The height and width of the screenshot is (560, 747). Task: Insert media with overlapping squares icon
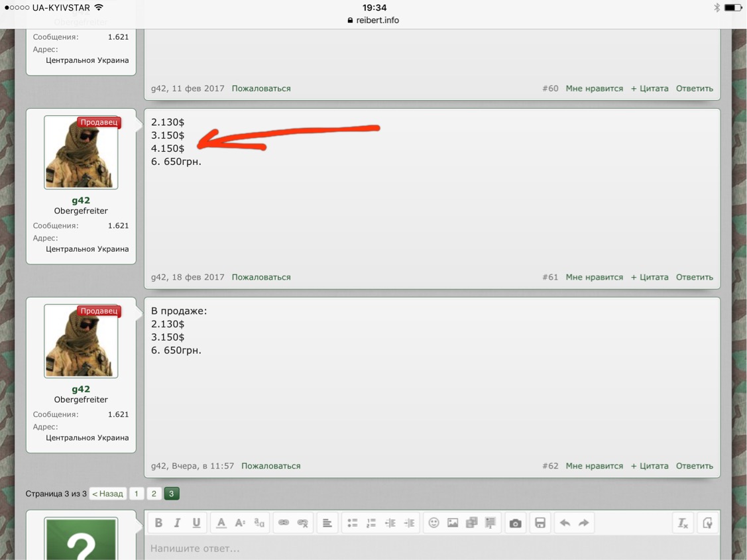472,523
